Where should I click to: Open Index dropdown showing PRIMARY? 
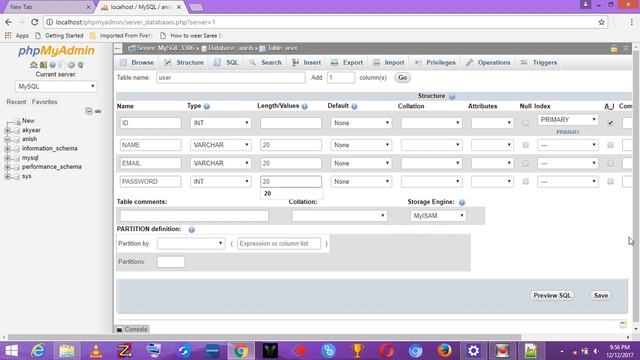(568, 120)
